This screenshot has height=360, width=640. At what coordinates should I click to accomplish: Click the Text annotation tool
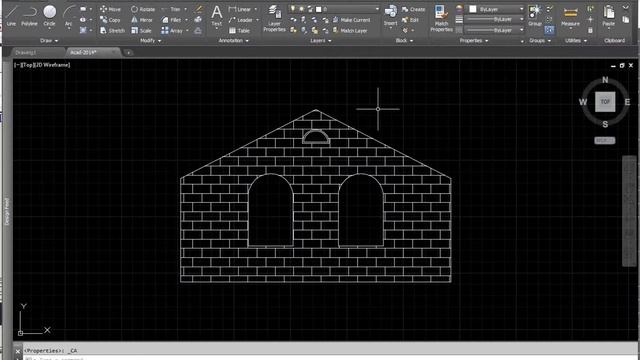coord(217,16)
